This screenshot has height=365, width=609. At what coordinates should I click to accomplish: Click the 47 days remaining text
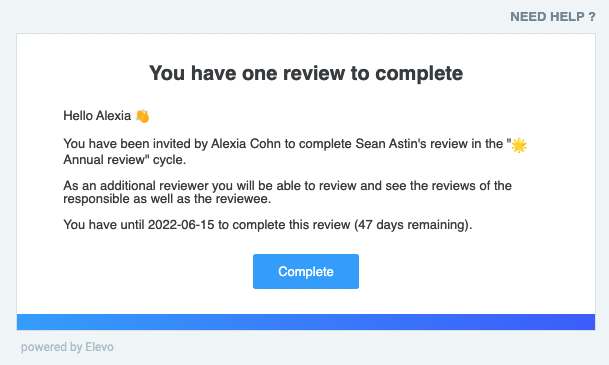point(411,225)
